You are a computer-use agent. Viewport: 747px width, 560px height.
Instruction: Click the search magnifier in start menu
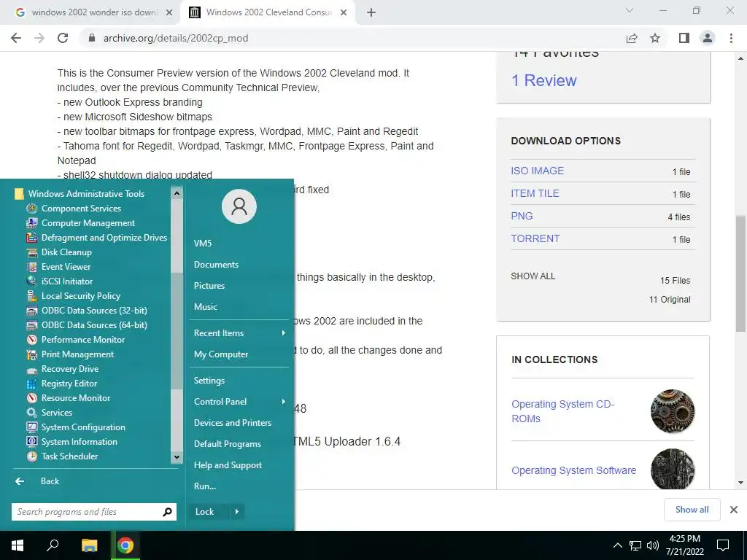click(x=167, y=512)
